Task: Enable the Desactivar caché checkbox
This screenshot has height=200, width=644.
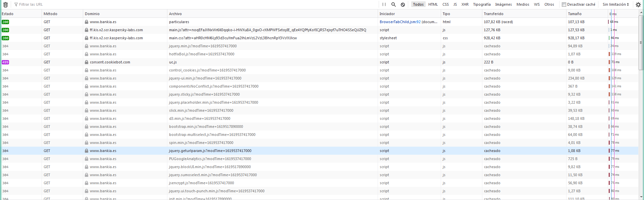Action: point(564,5)
